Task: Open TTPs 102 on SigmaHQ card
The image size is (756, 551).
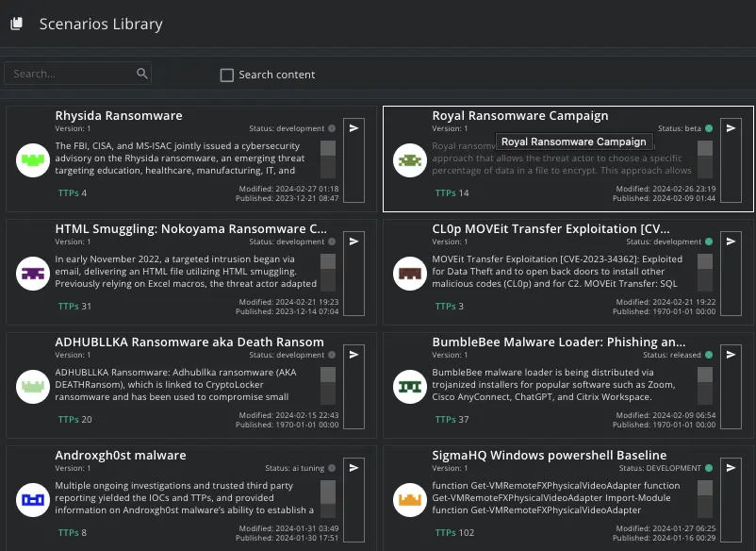Action: pyautogui.click(x=454, y=533)
